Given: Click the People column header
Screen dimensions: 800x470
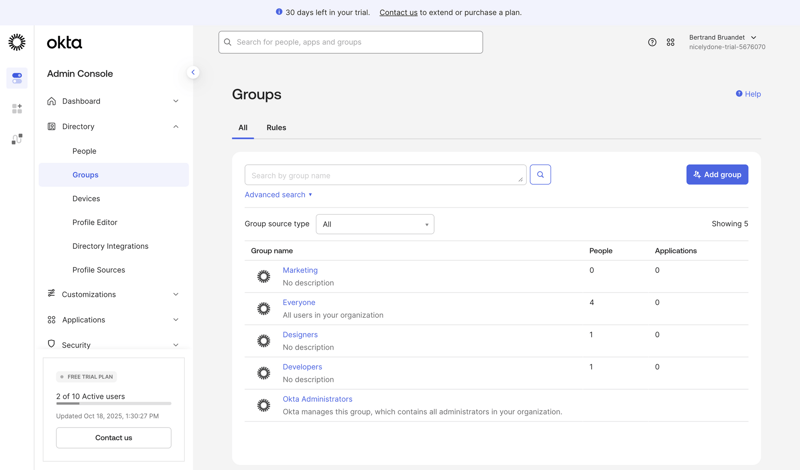Looking at the screenshot, I should click(601, 251).
